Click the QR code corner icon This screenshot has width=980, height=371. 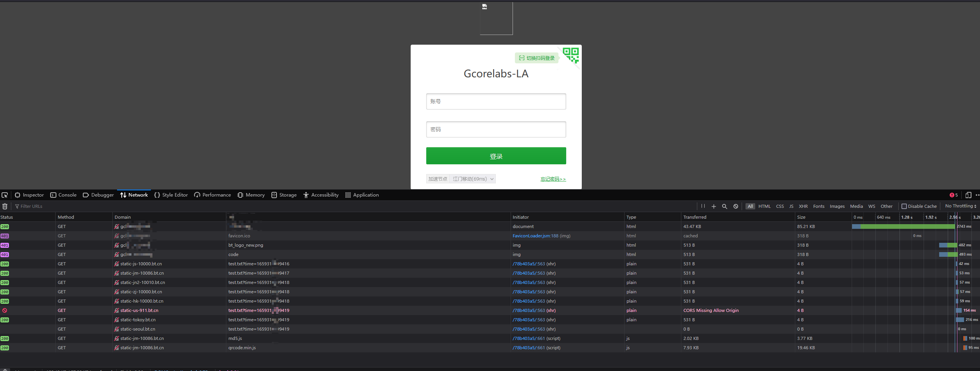tap(570, 55)
